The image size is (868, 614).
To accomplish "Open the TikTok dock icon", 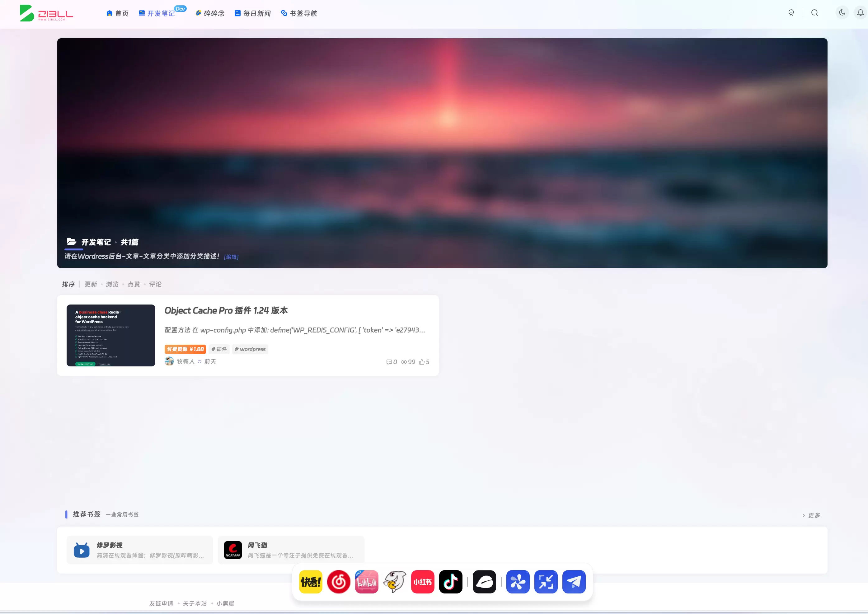I will click(x=450, y=581).
